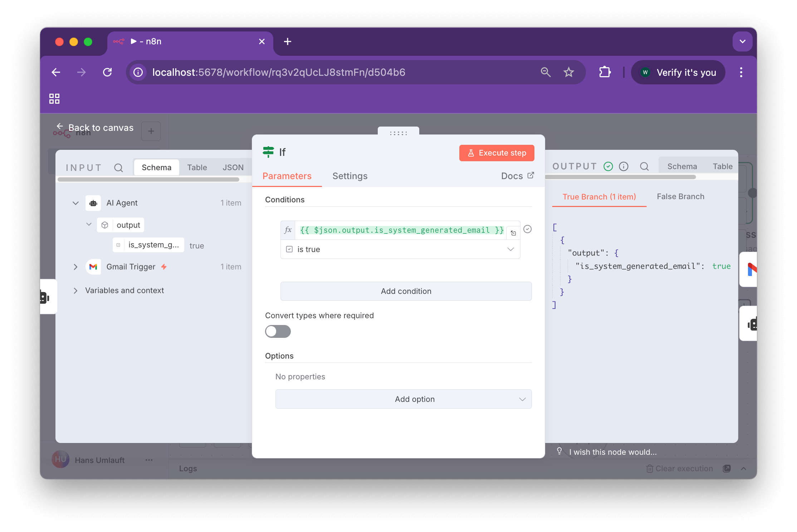Click the fx expression icon in condition
Viewport: 797px width, 532px height.
click(288, 230)
